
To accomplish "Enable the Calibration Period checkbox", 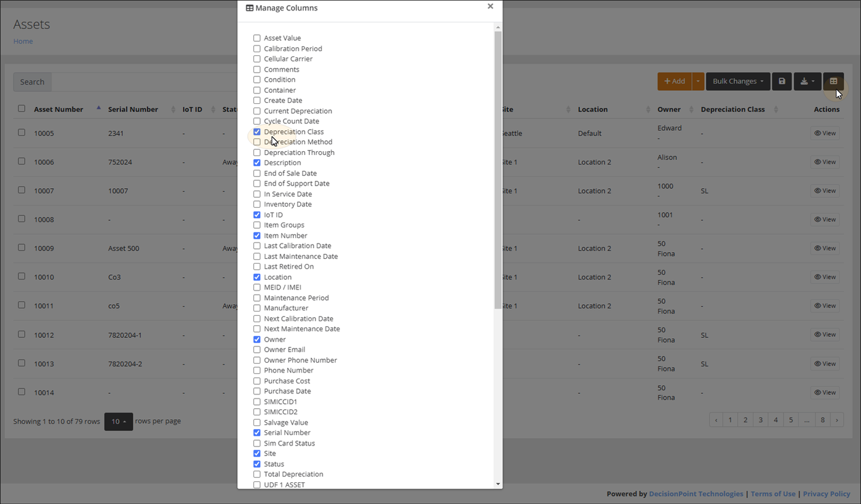I will (257, 49).
